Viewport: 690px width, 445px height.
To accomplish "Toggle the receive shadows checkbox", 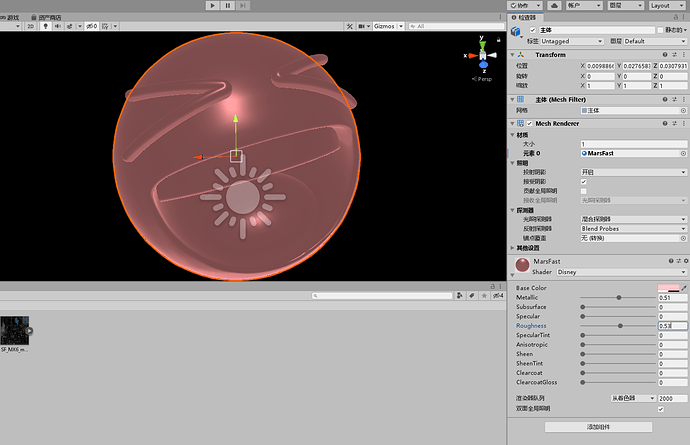I will [584, 182].
